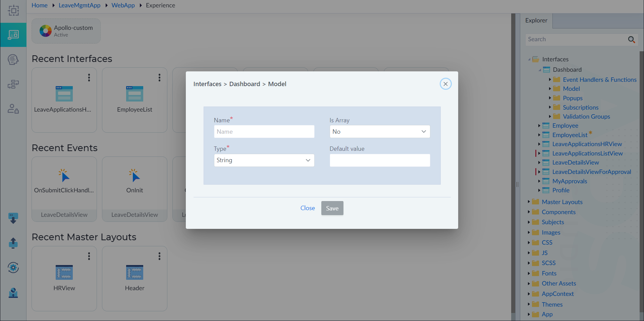
Task: Open Profile interface in tree
Action: pyautogui.click(x=561, y=190)
